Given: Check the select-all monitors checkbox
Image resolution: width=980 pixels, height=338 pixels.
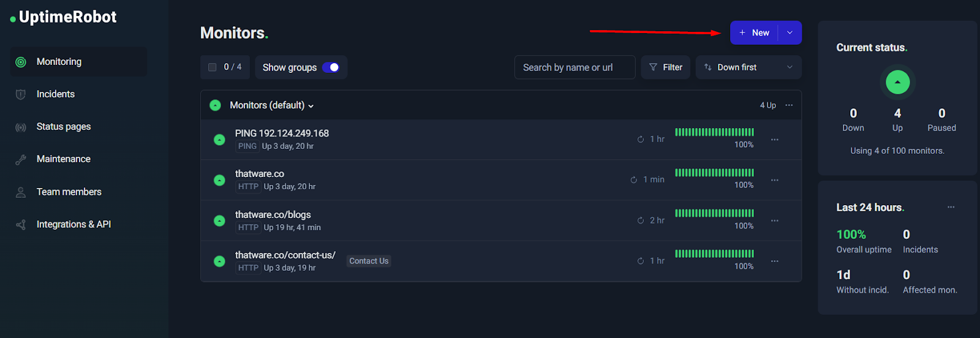Looking at the screenshot, I should pyautogui.click(x=213, y=67).
